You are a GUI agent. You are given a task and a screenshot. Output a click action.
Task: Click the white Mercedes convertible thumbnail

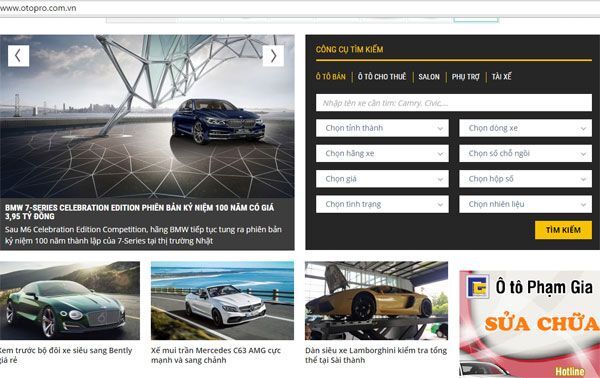pos(222,301)
